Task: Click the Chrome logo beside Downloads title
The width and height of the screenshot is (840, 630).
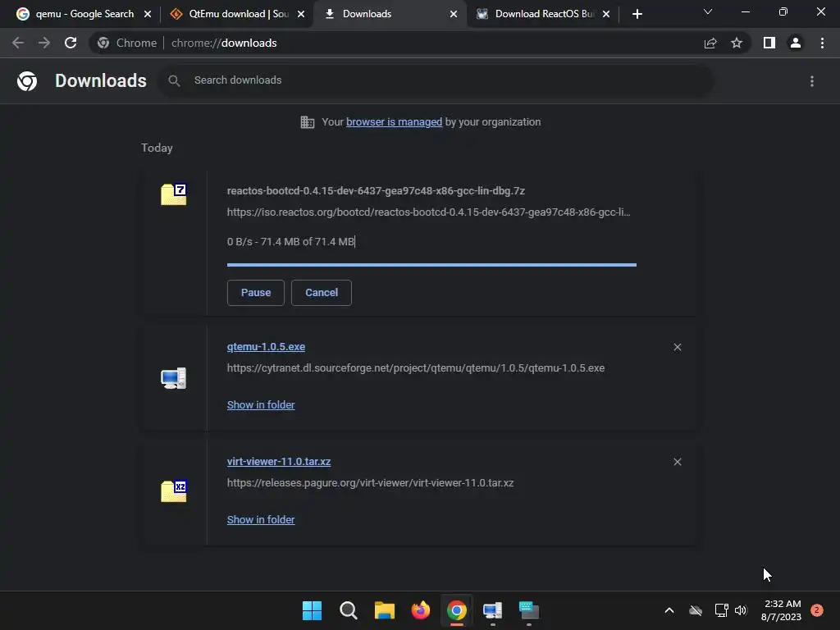Action: point(27,81)
